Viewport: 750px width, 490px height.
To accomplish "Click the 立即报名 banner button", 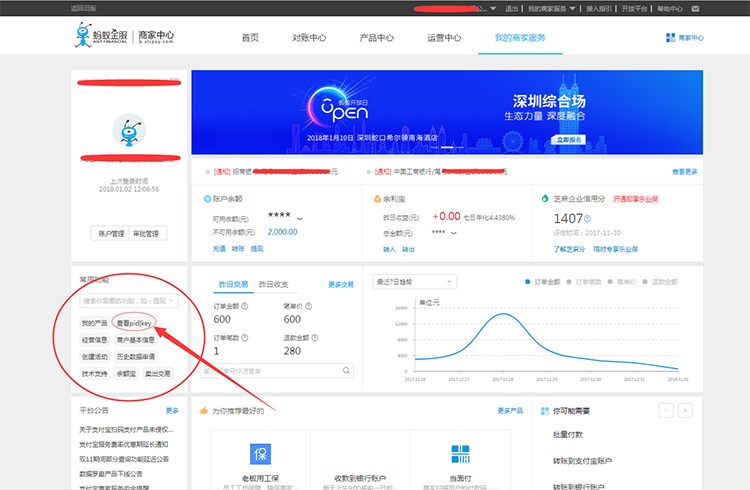I will coord(569,140).
